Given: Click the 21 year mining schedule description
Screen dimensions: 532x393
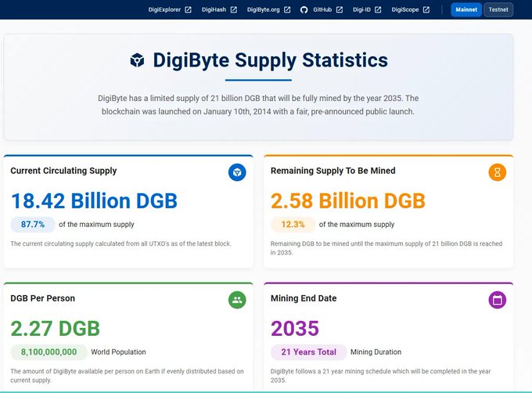Looking at the screenshot, I should tap(381, 376).
